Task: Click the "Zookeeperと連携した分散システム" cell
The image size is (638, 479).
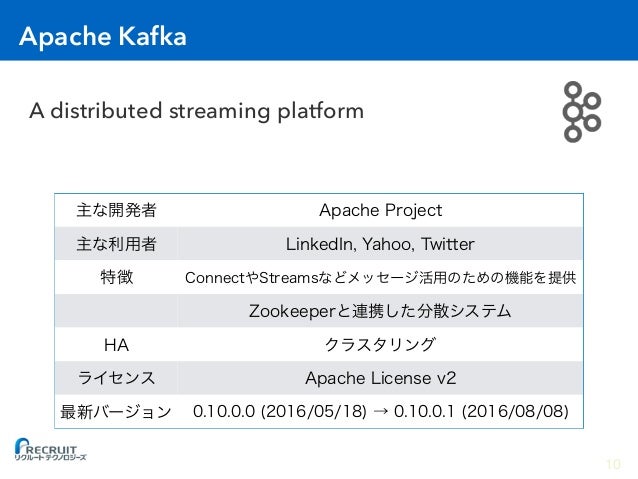Action: pos(380,311)
